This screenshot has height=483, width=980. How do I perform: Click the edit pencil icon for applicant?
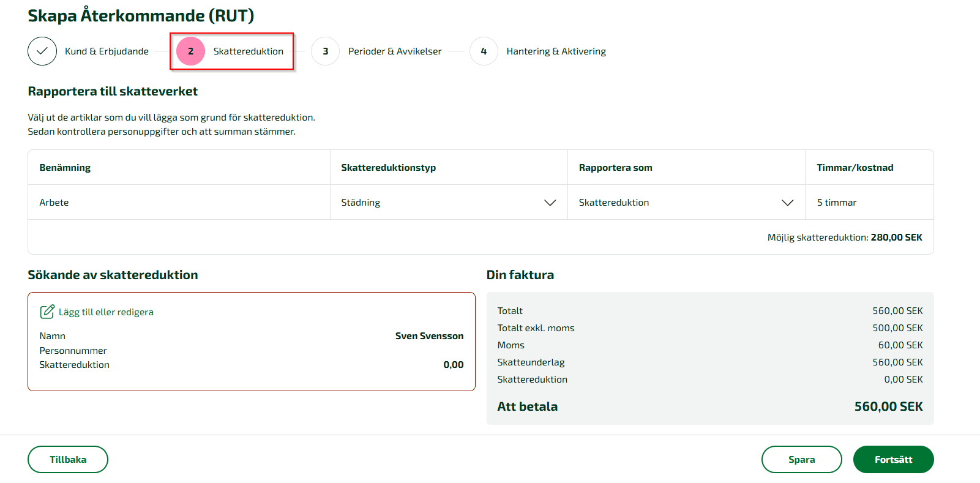pyautogui.click(x=47, y=312)
